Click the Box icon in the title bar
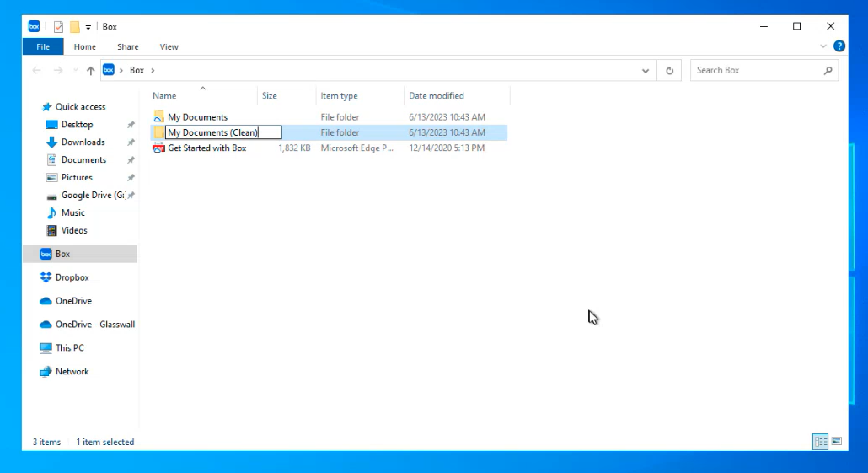The width and height of the screenshot is (868, 473). [35, 26]
